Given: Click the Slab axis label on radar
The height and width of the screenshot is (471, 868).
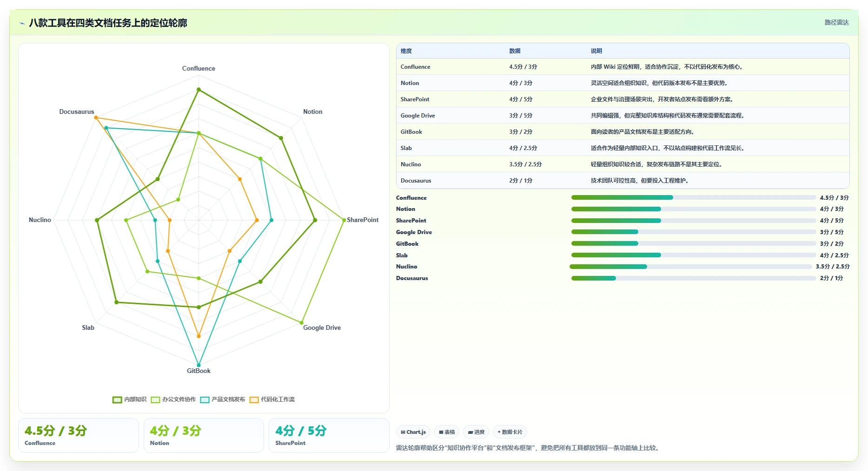Looking at the screenshot, I should click(88, 327).
